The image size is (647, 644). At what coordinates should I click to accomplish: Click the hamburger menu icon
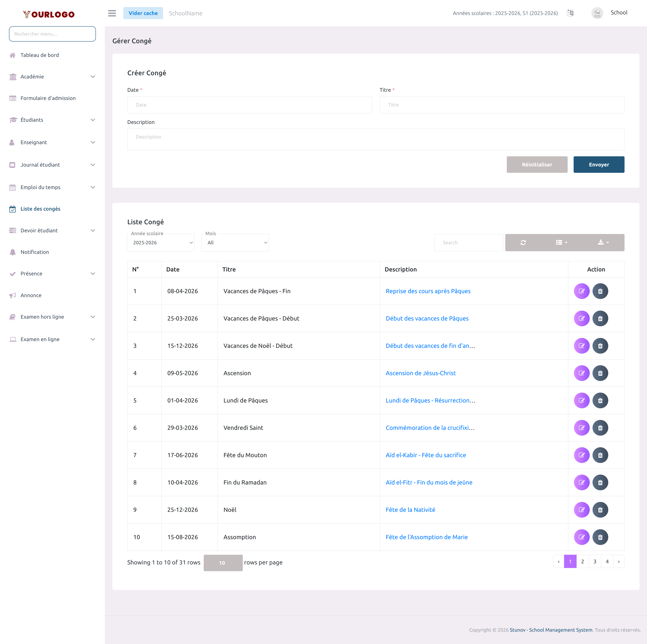tap(112, 13)
